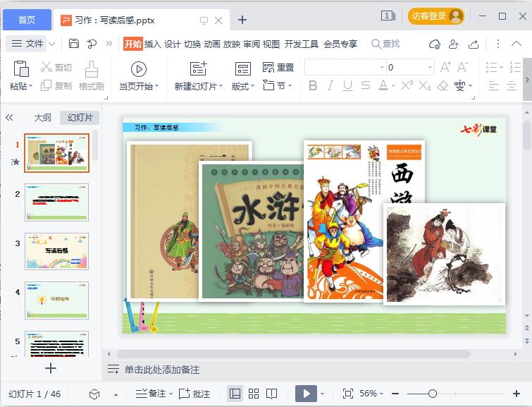This screenshot has height=407, width=532.
Task: Collapse the slide panel with double chevron
Action: click(x=9, y=118)
